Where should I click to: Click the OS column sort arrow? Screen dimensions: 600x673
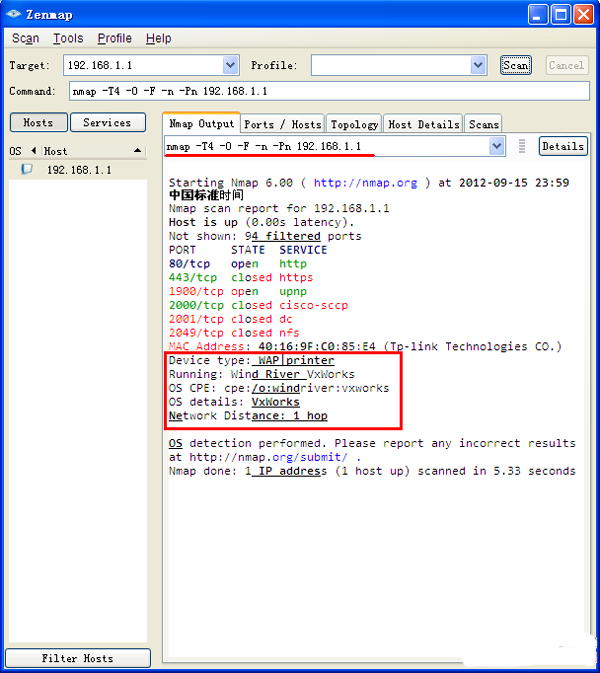tap(33, 151)
